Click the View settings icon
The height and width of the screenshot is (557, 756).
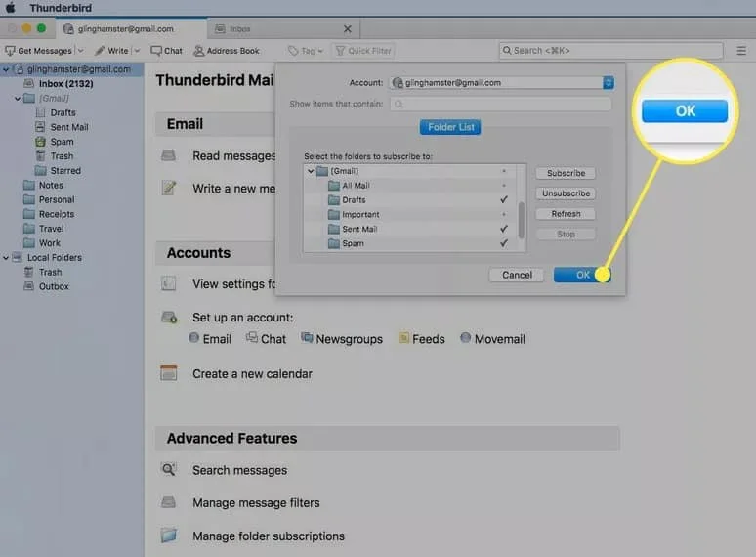coord(168,283)
